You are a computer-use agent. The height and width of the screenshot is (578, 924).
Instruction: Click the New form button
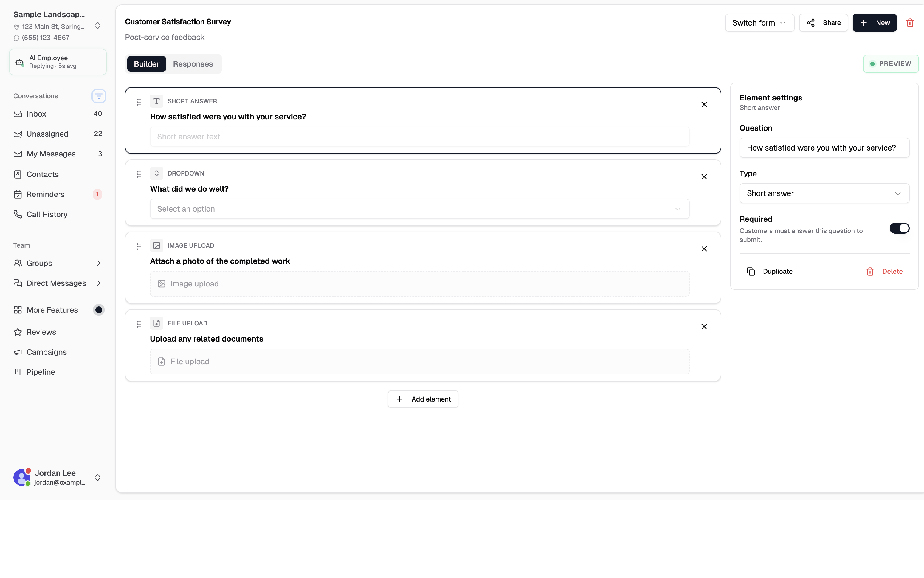point(874,23)
